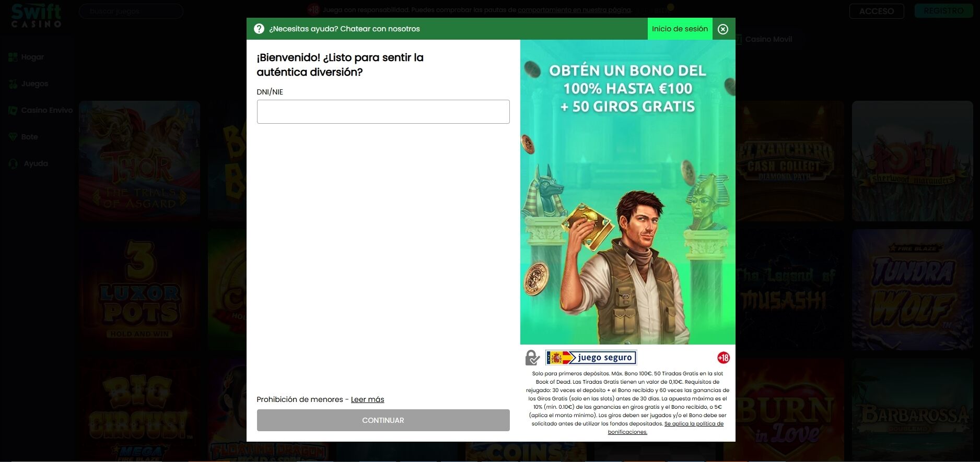The width and height of the screenshot is (980, 462).
Task: Open the Inicio de sesión tab
Action: (x=680, y=29)
